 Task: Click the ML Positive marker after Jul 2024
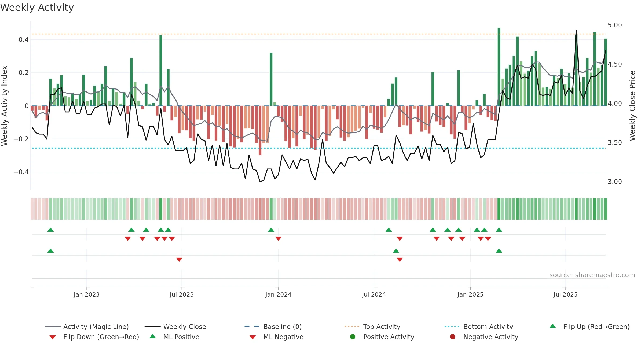tap(396, 251)
